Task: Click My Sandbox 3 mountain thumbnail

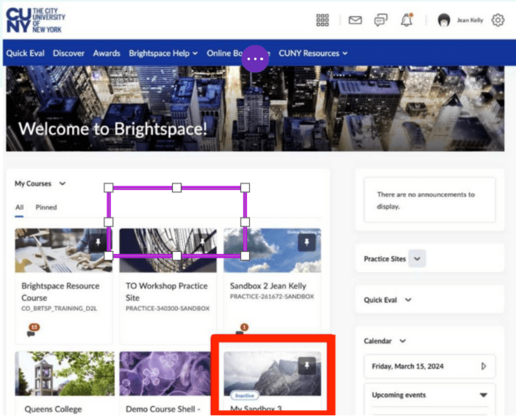Action: coord(272,373)
